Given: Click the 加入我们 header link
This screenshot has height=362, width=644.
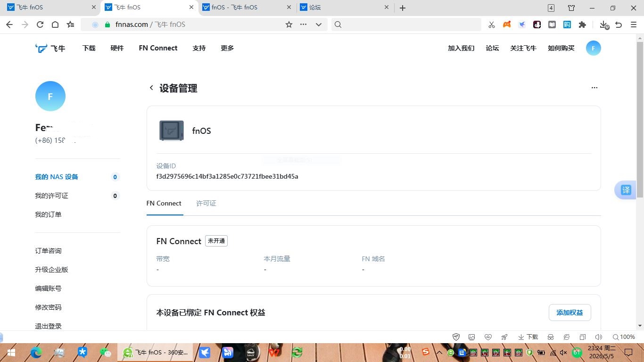Looking at the screenshot, I should click(x=461, y=48).
